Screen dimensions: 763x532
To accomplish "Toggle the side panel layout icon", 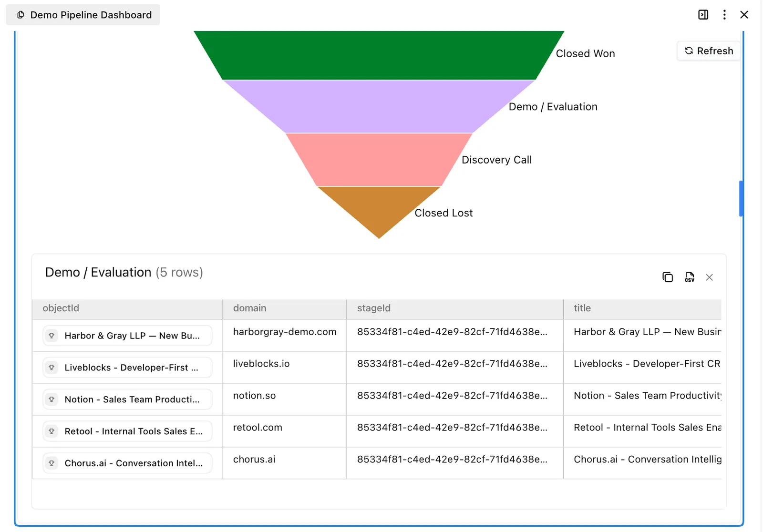I will tap(703, 15).
